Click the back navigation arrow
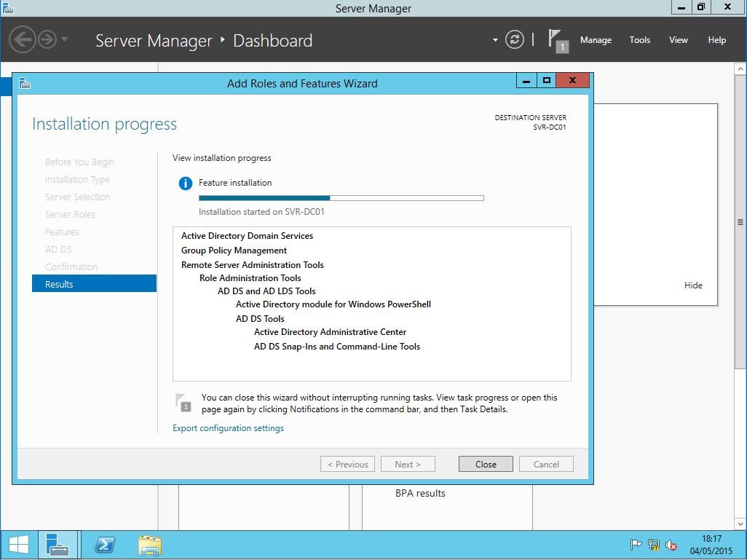747x560 pixels. click(22, 39)
